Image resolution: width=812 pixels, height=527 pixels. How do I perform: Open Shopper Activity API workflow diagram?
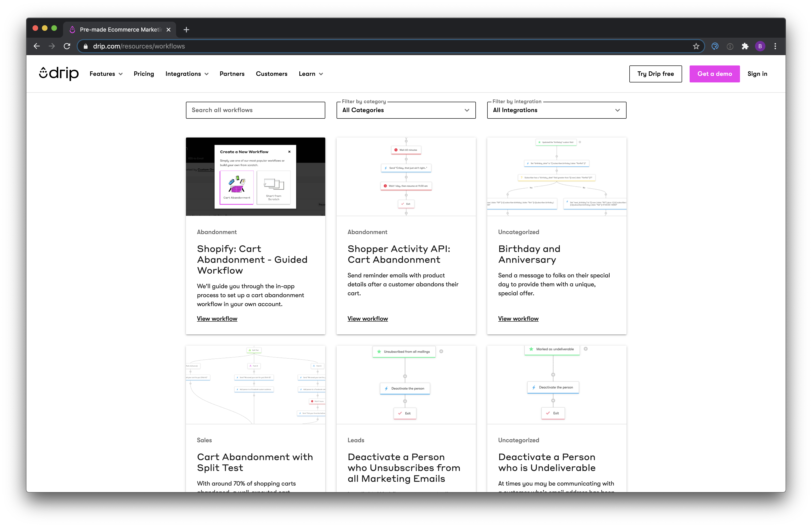coord(406,176)
